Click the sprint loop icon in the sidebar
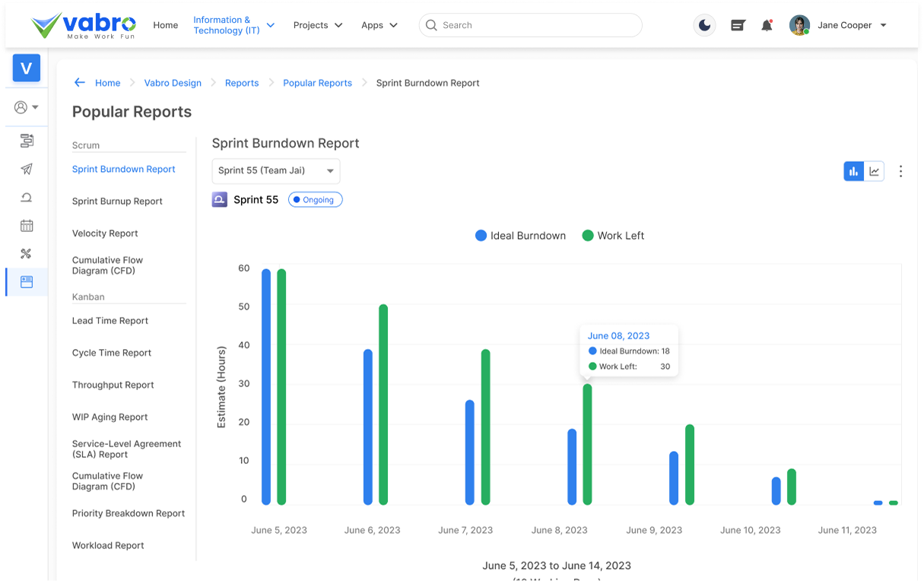Screen dimensions: 924x581 point(26,197)
